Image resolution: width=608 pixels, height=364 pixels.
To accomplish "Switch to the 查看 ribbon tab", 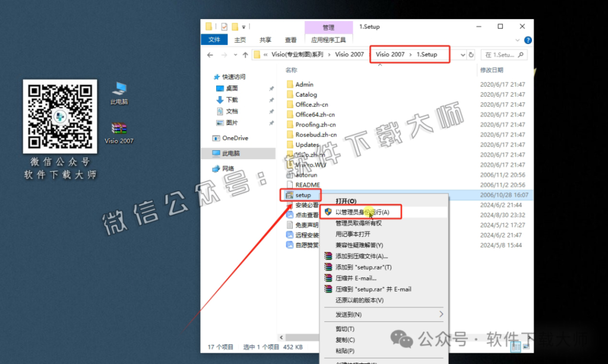I will point(290,40).
